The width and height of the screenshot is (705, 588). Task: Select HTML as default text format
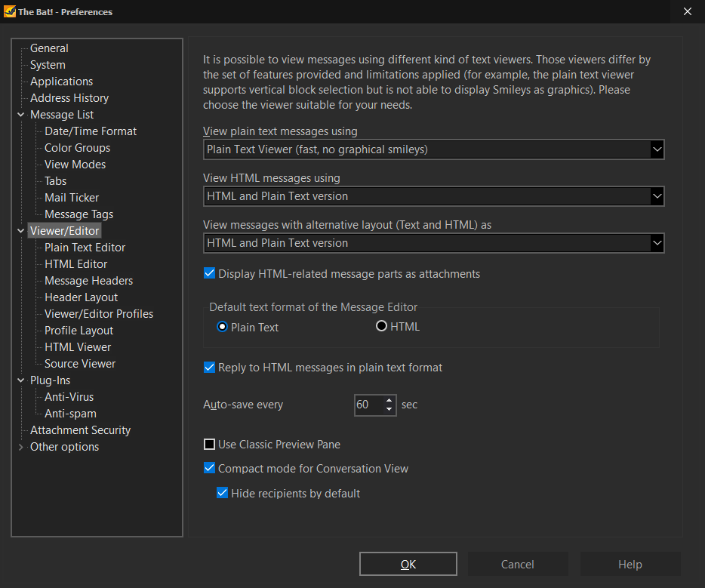[x=382, y=327]
